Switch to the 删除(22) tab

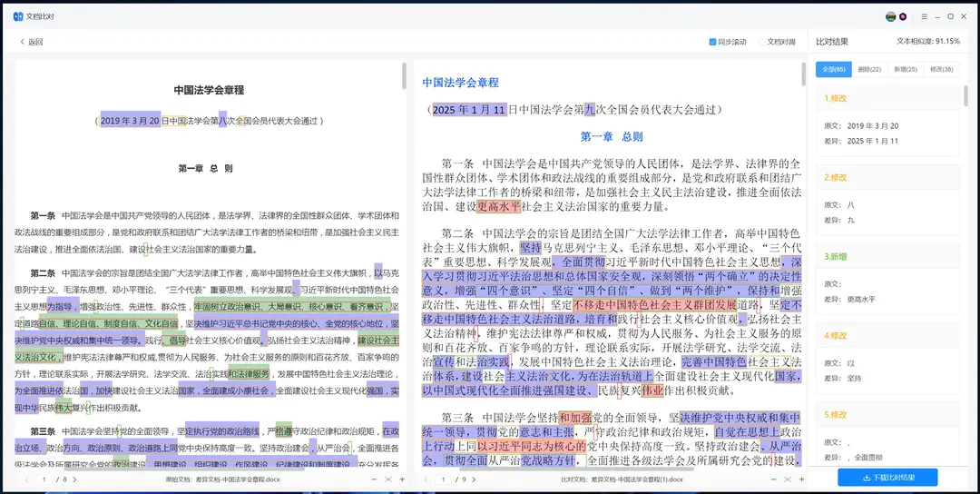point(869,69)
